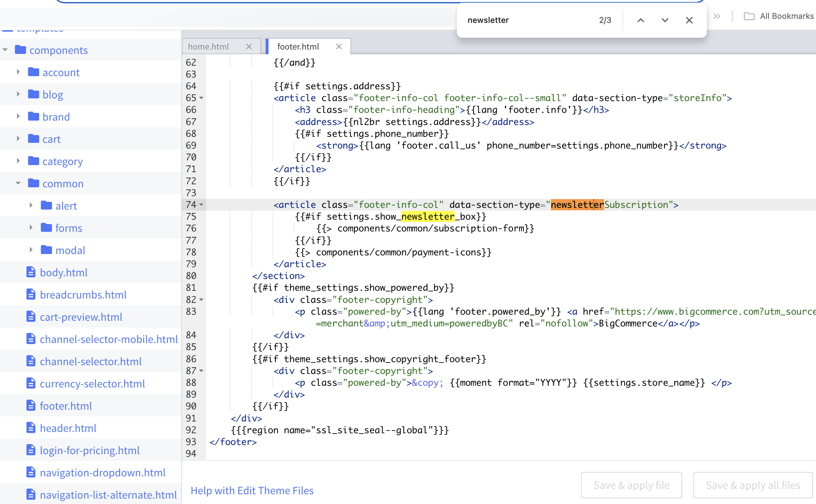Screen dimensions: 816x504
Task: Click the expand arrow next to account folder
Action: pyautogui.click(x=18, y=72)
